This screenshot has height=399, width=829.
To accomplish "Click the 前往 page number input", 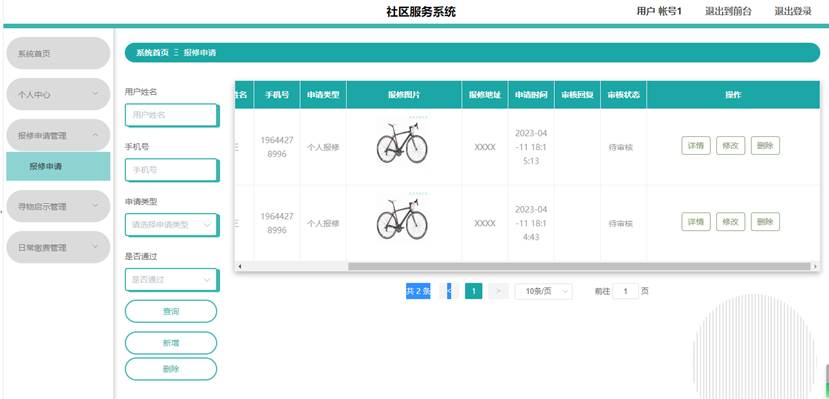I will (x=625, y=291).
